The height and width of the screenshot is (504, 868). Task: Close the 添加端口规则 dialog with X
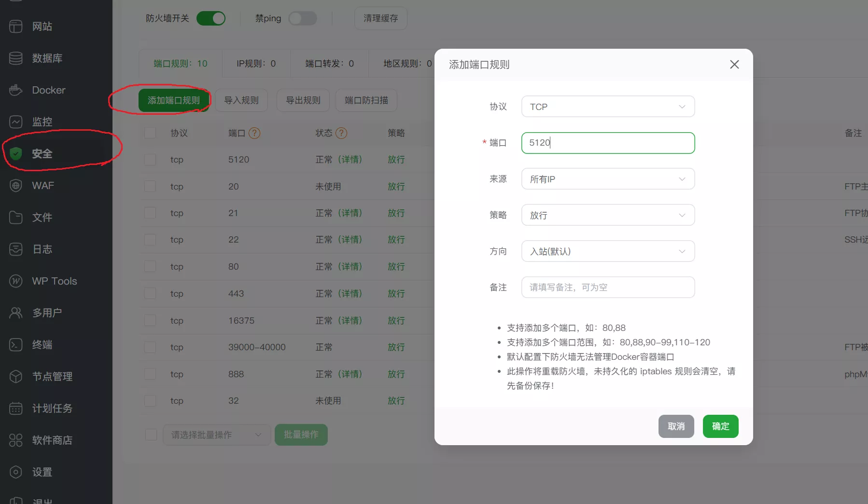[x=734, y=65]
